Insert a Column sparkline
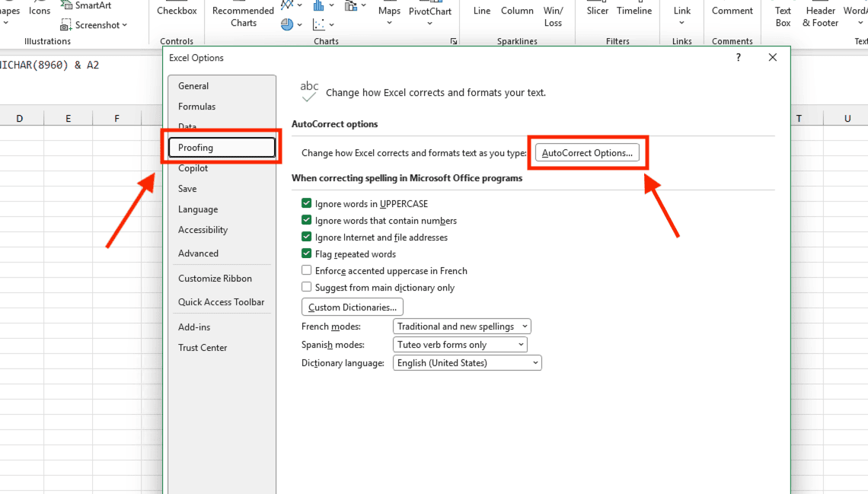Image resolution: width=868 pixels, height=494 pixels. tap(517, 9)
